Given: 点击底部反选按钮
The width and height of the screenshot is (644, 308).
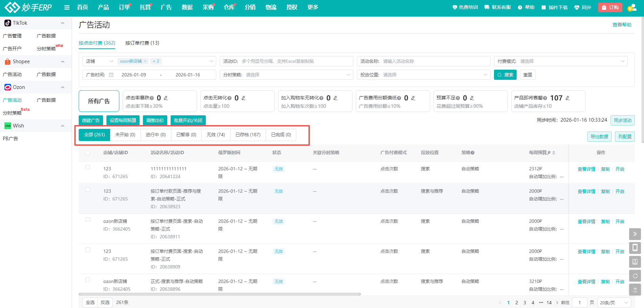Looking at the screenshot, I should pyautogui.click(x=105, y=302).
